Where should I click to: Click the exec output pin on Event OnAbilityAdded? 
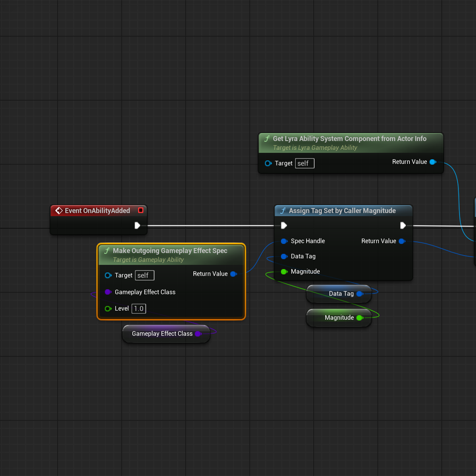(138, 226)
